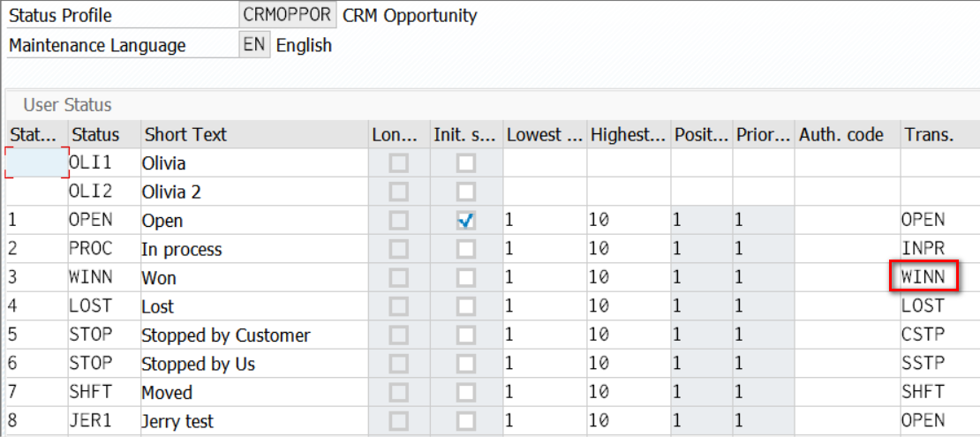Click the English language description
This screenshot has height=437, width=980.
pos(305,46)
